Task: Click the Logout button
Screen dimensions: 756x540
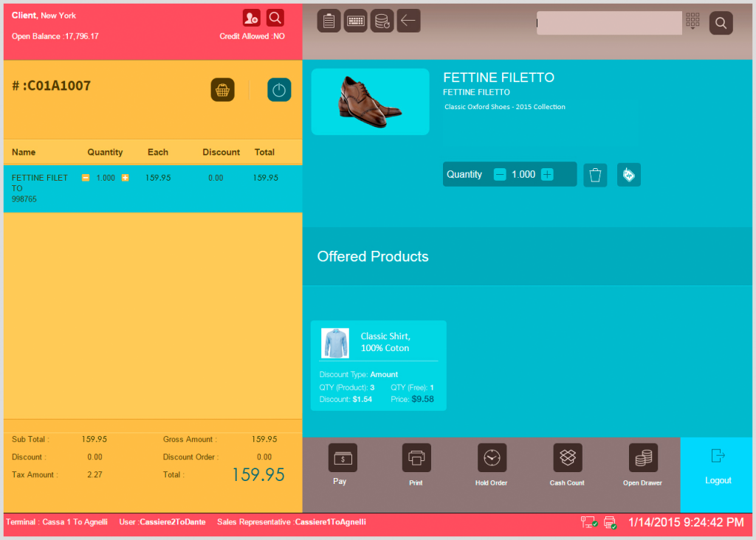Action: point(718,474)
